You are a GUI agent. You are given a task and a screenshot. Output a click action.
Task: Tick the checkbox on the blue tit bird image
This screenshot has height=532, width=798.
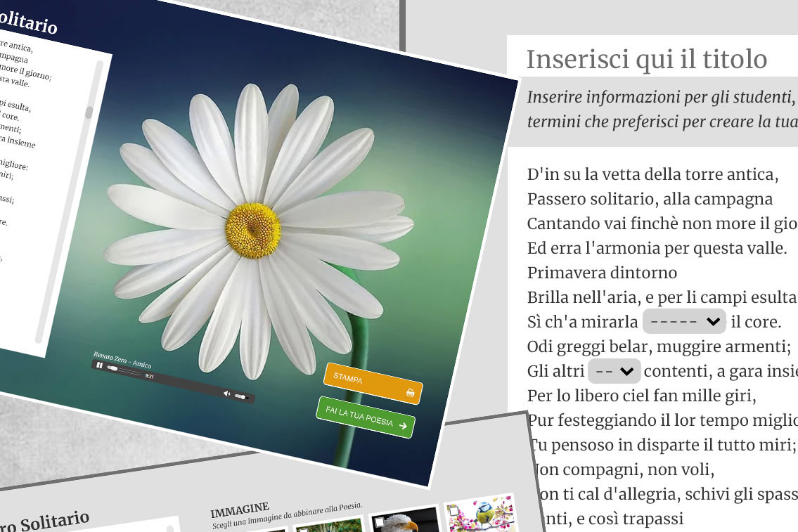454,510
